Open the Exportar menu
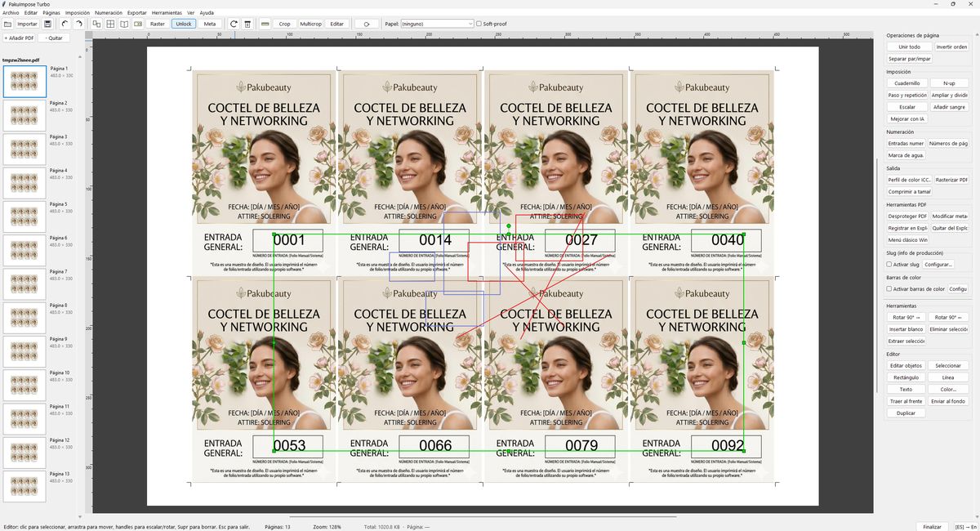 137,13
